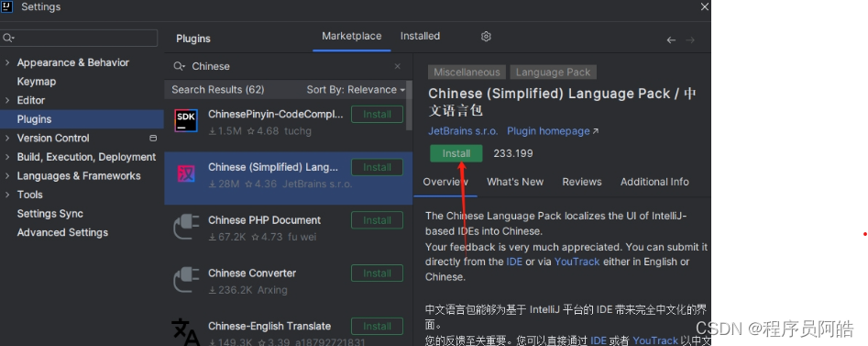Install Chinese-English Translate plugin

click(x=377, y=326)
